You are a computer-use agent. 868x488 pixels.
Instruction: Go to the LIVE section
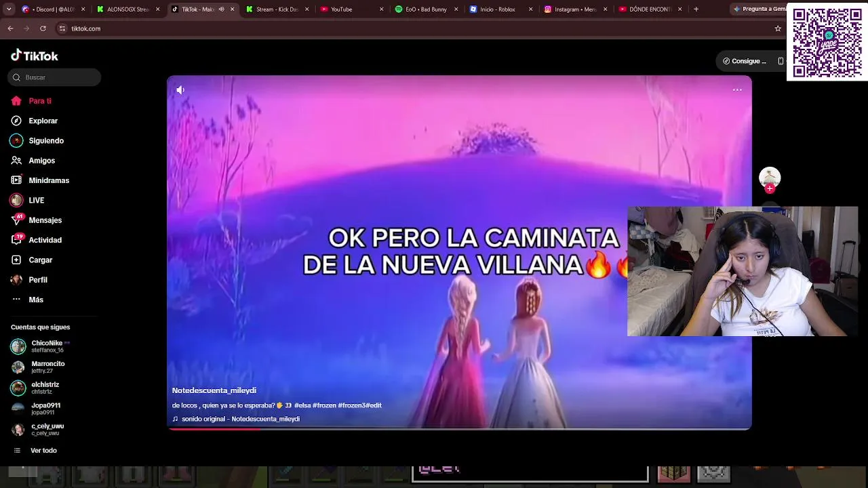tap(27, 201)
